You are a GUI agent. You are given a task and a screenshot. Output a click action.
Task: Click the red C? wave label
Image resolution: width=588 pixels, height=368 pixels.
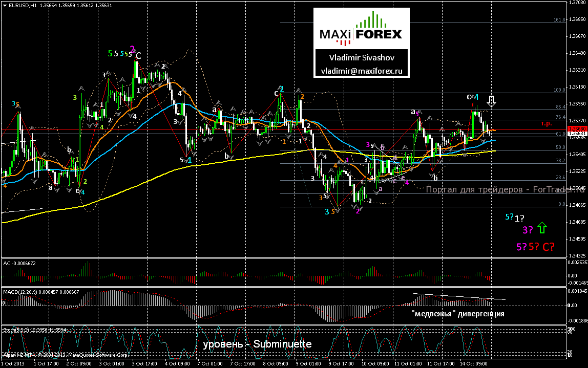(x=548, y=247)
